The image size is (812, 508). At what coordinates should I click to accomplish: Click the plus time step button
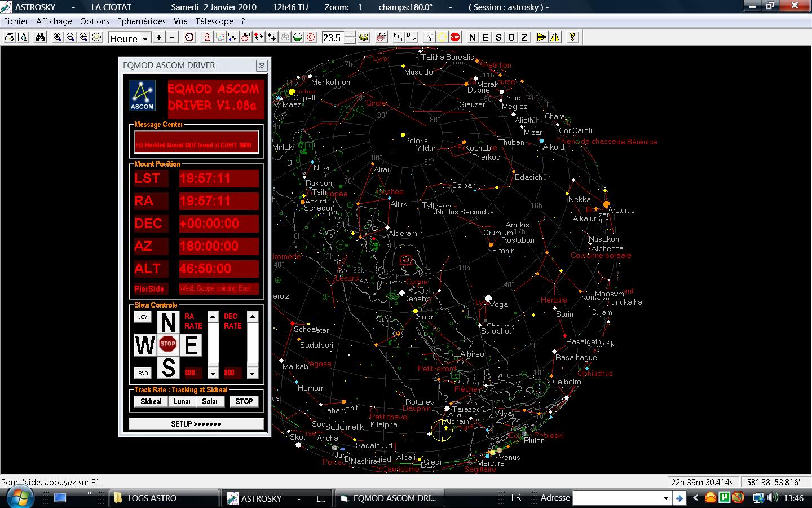tap(160, 37)
